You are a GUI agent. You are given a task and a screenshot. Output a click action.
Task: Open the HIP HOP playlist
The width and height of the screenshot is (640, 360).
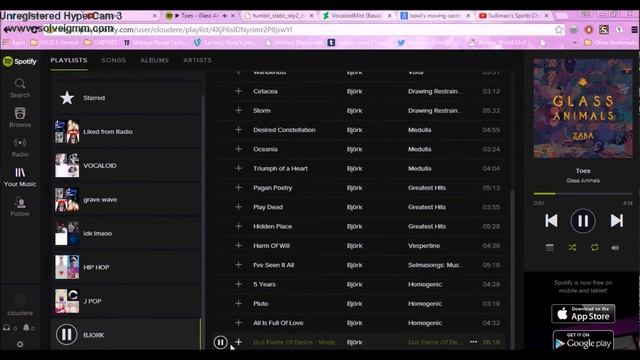pos(126,267)
